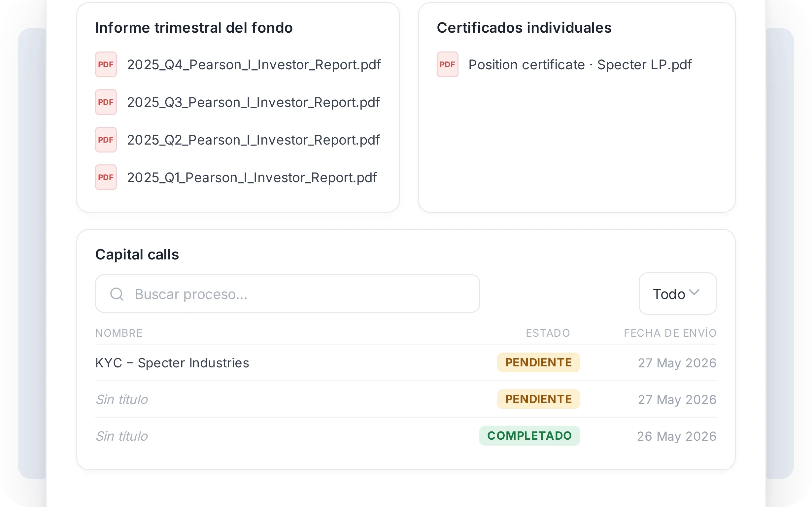Expand the Todo filter dropdown
This screenshot has width=812, height=507.
(x=677, y=294)
